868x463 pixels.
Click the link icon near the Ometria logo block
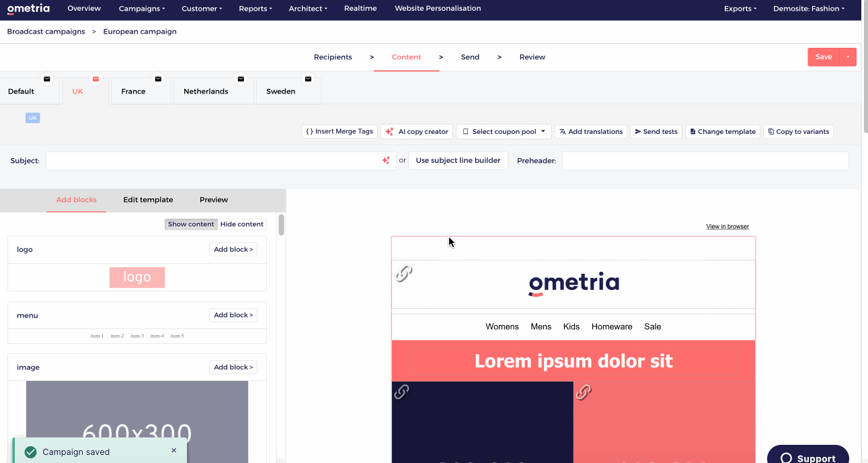[404, 274]
